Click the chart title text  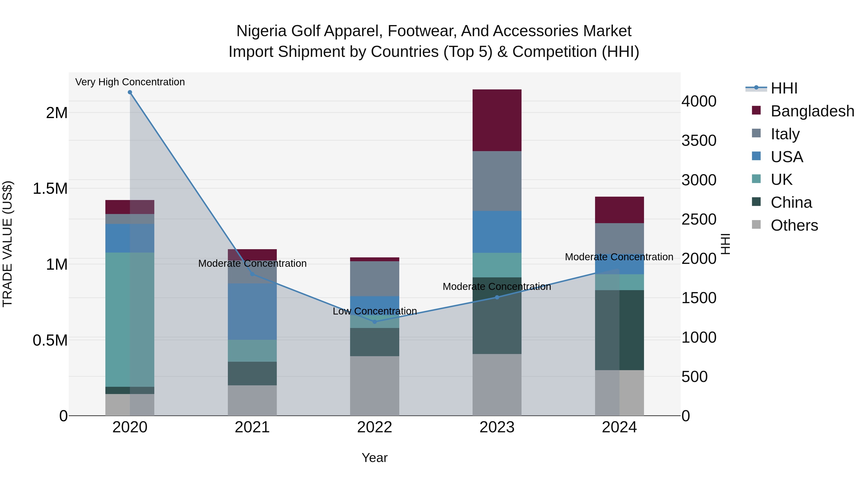point(434,41)
